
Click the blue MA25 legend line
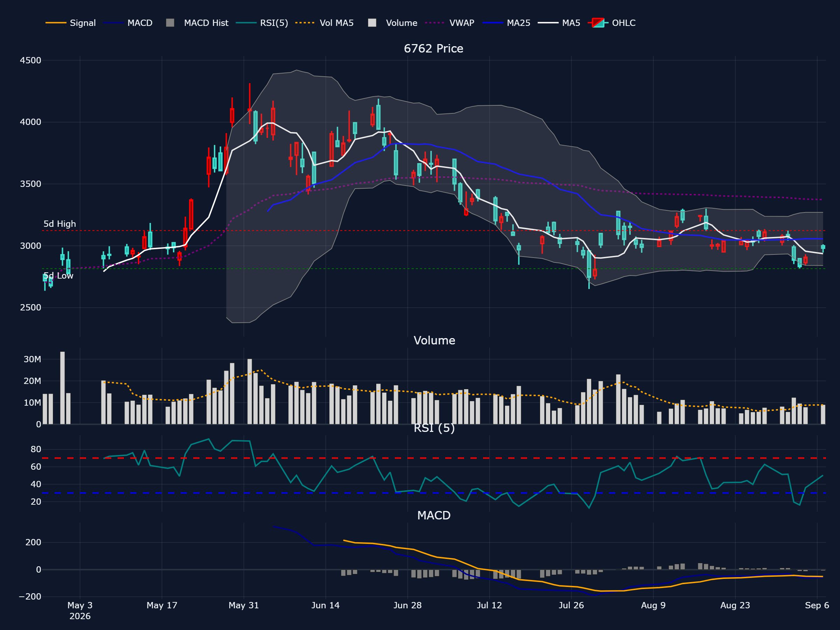point(492,23)
